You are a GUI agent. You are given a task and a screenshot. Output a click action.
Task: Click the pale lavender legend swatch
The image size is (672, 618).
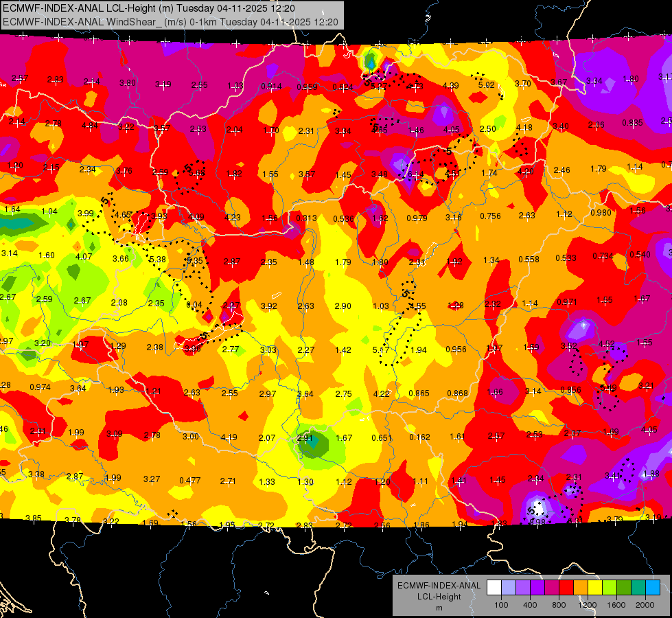coord(509,588)
